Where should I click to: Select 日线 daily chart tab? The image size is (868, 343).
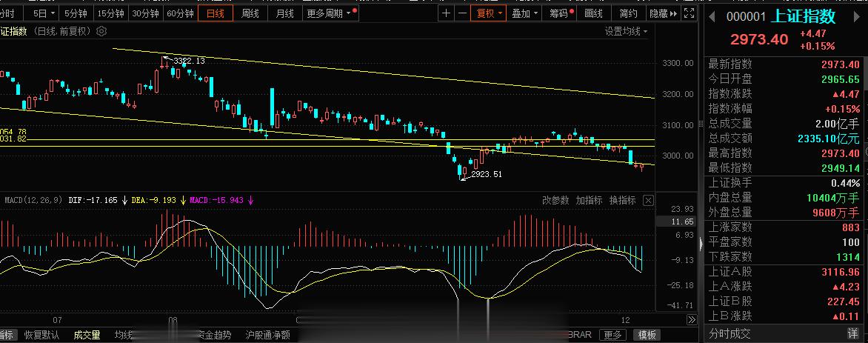coord(216,13)
